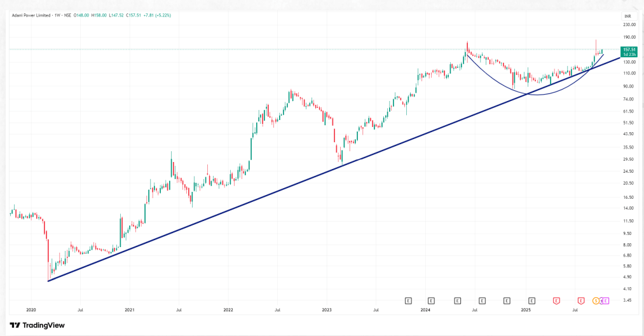The width and height of the screenshot is (644, 336).
Task: Open the INR currency selector
Action: 627,16
